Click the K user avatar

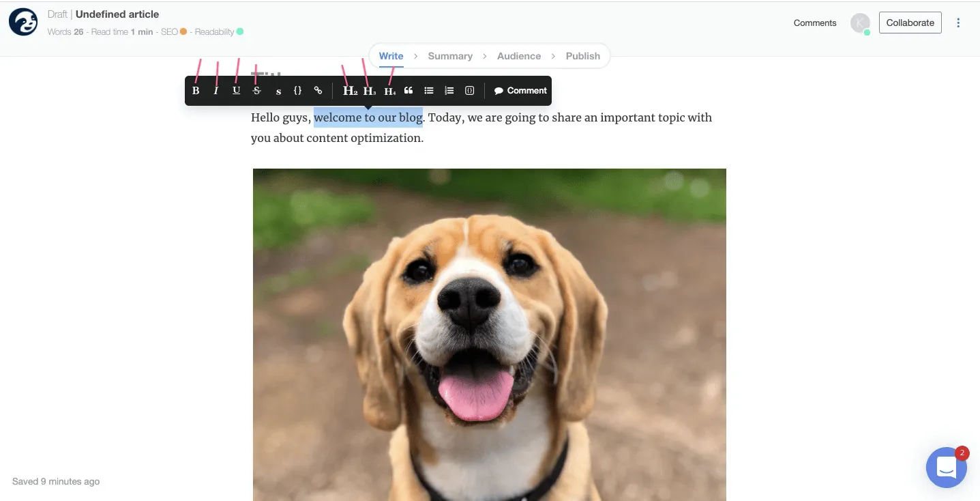[860, 23]
